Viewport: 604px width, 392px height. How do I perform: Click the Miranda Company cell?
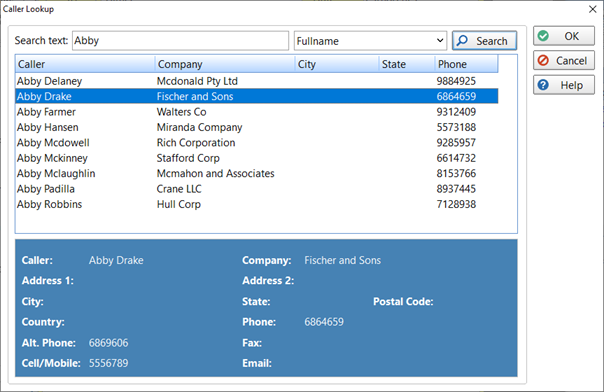pos(199,127)
